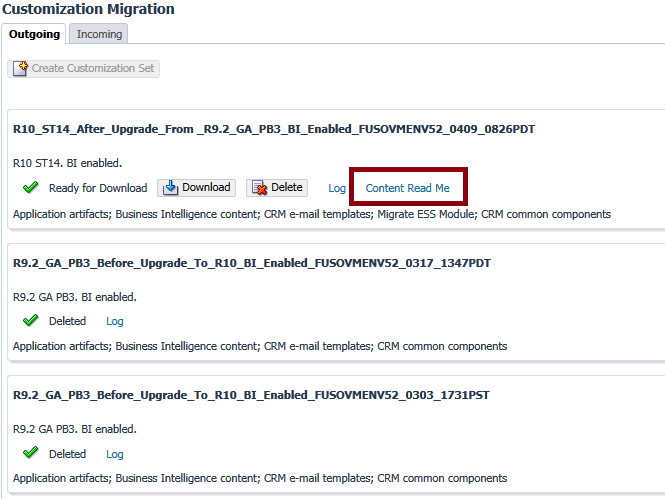Click the Customization Migration page heading
The height and width of the screenshot is (499, 665).
88,9
